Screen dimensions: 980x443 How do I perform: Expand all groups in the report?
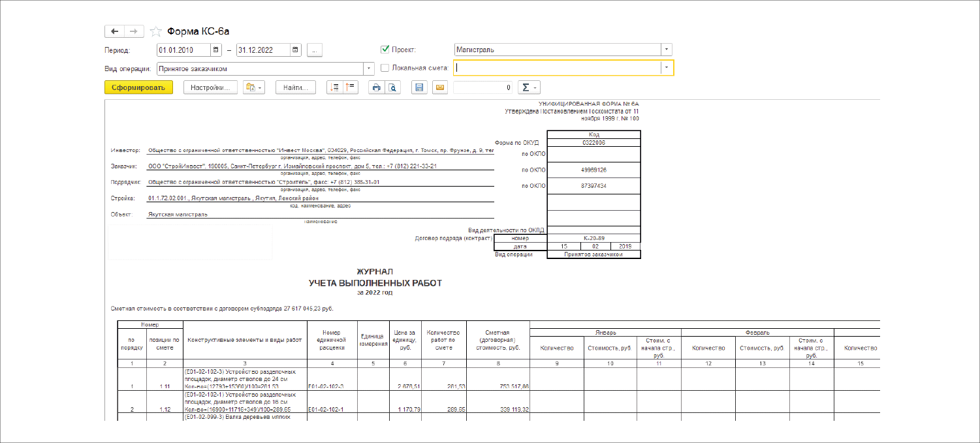[334, 87]
